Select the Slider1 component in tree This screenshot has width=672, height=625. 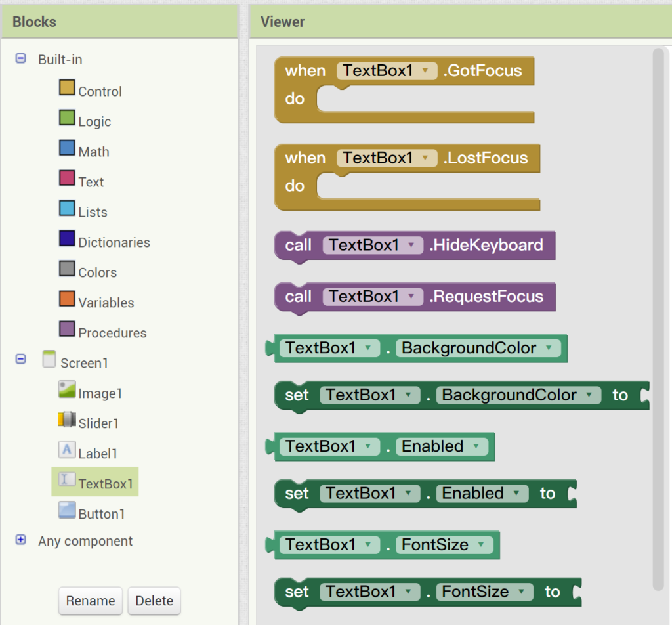click(98, 423)
